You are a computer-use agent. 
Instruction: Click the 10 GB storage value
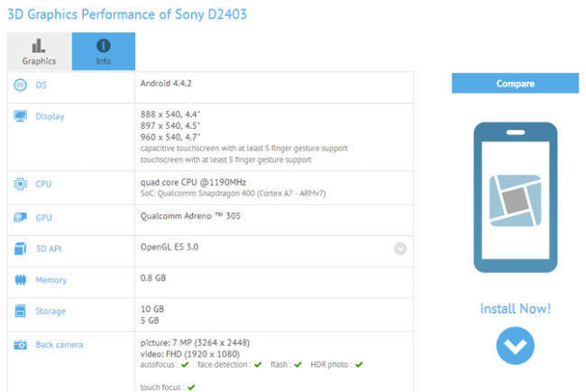152,309
